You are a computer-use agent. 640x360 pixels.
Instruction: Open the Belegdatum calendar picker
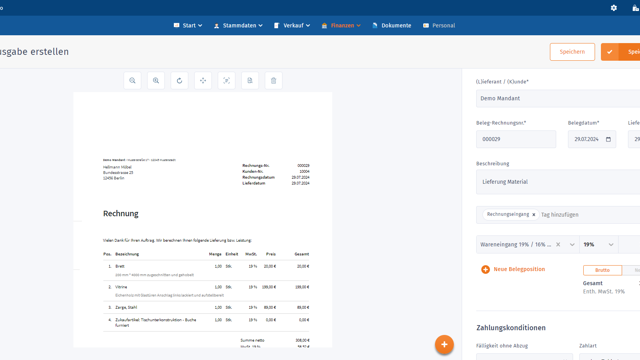608,139
